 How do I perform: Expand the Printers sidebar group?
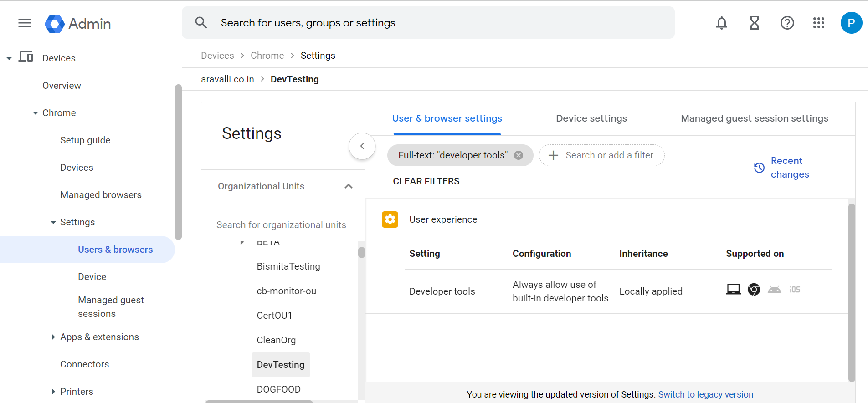(53, 392)
